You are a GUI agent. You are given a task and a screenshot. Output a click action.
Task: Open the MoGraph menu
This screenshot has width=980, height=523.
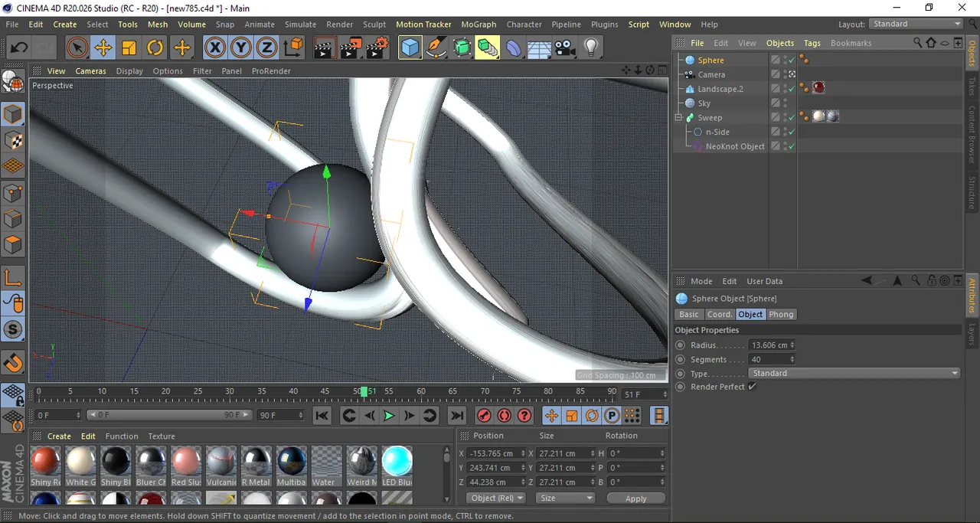coord(479,25)
